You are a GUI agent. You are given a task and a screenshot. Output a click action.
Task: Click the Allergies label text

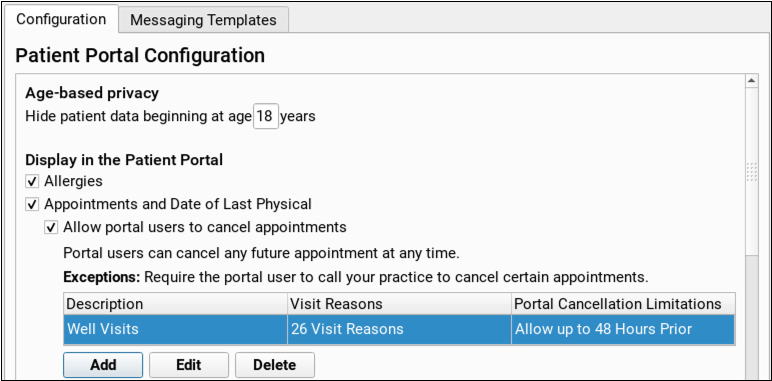[x=73, y=181]
